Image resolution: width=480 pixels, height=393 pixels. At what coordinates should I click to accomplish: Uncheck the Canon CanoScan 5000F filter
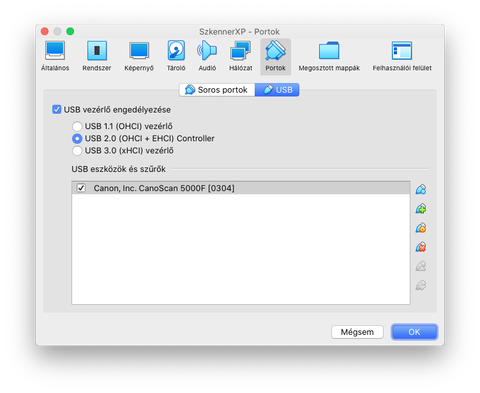[x=81, y=188]
